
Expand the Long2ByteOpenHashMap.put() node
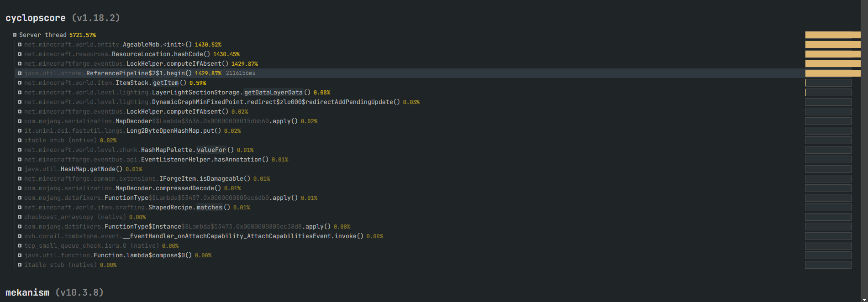(x=20, y=130)
